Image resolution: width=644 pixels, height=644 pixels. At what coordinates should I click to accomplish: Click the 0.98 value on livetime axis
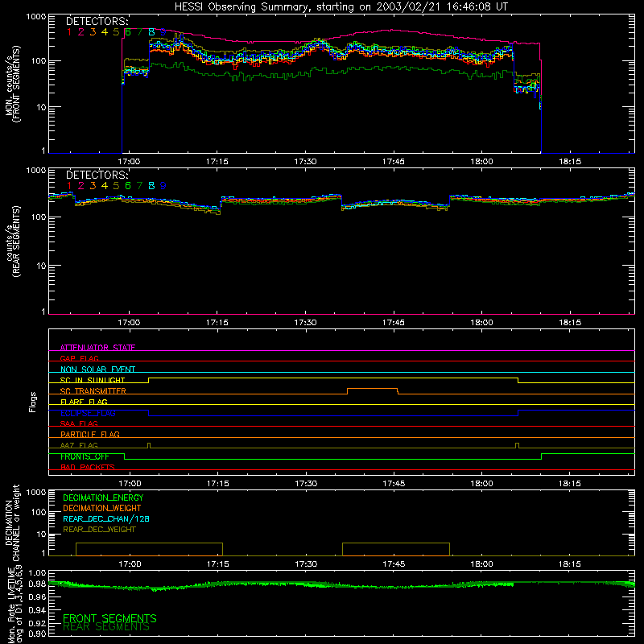point(37,584)
